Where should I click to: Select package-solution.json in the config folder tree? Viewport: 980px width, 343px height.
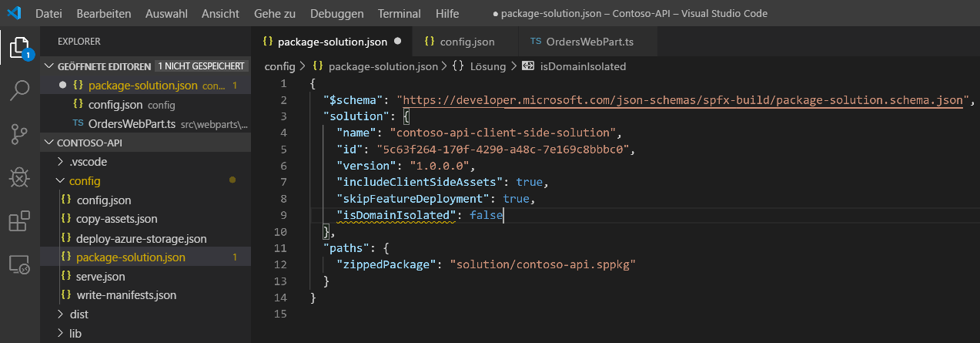145,257
